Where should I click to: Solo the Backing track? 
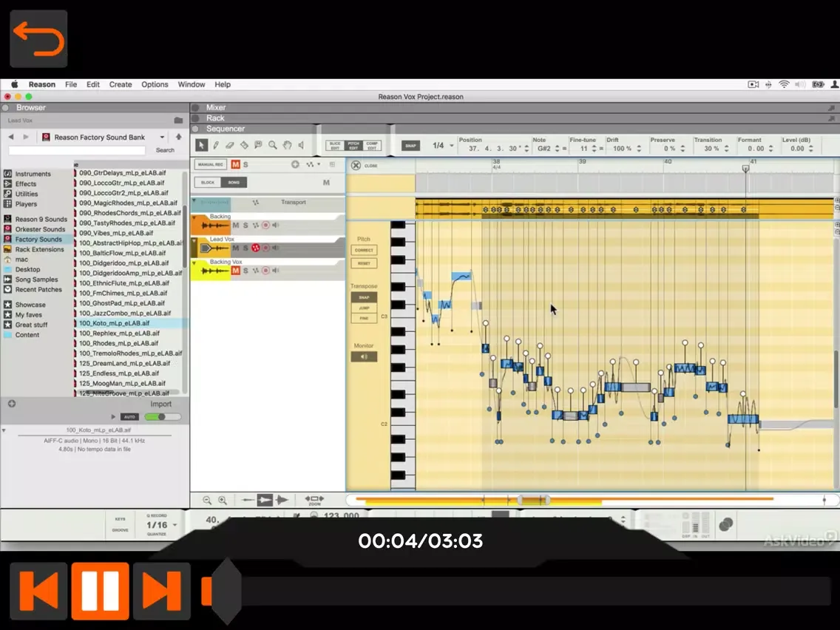coord(245,226)
